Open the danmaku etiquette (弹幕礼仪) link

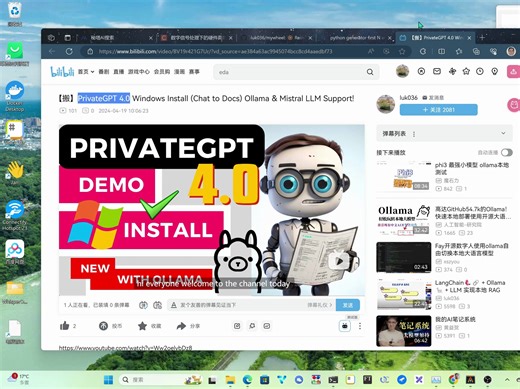pyautogui.click(x=319, y=305)
